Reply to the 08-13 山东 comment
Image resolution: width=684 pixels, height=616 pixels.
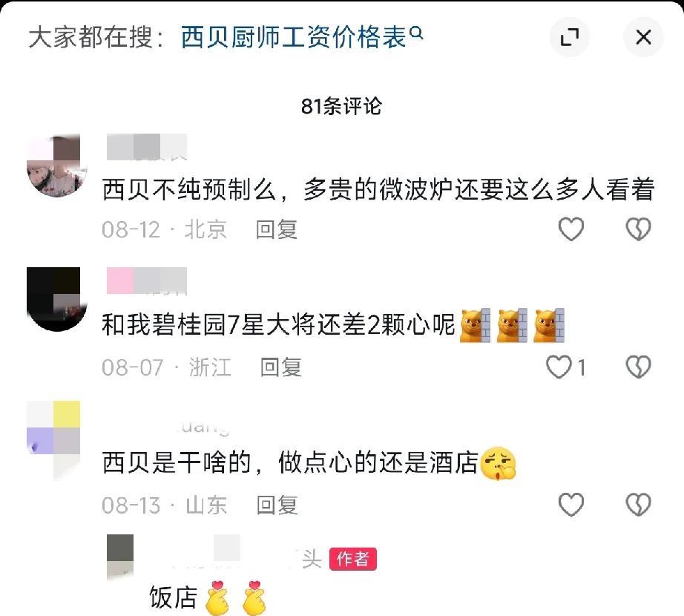point(277,505)
